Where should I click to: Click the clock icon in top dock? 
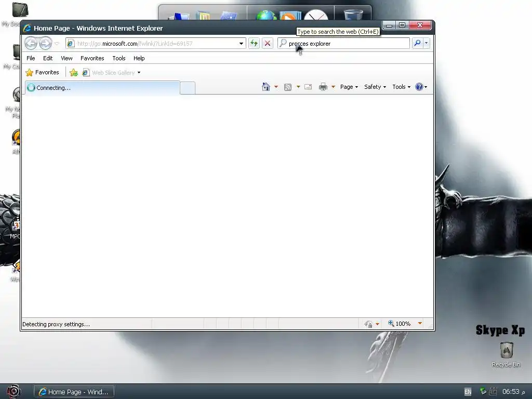(x=316, y=15)
